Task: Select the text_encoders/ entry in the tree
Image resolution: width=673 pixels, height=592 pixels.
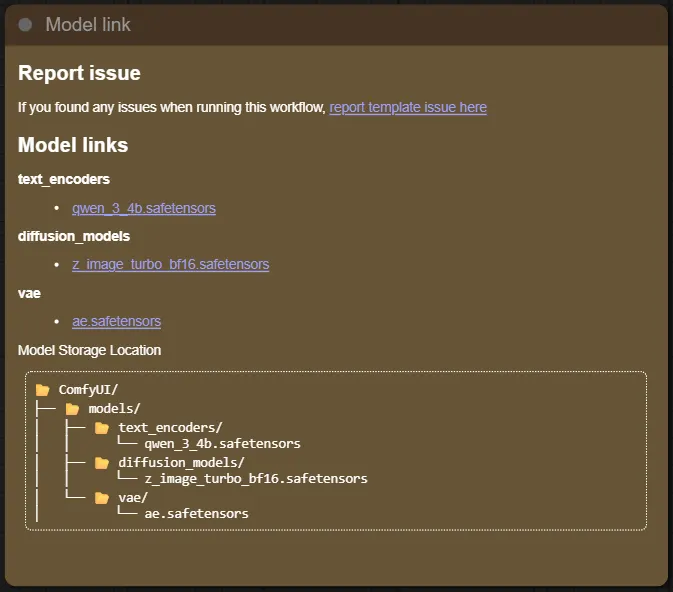Action: tap(170, 428)
